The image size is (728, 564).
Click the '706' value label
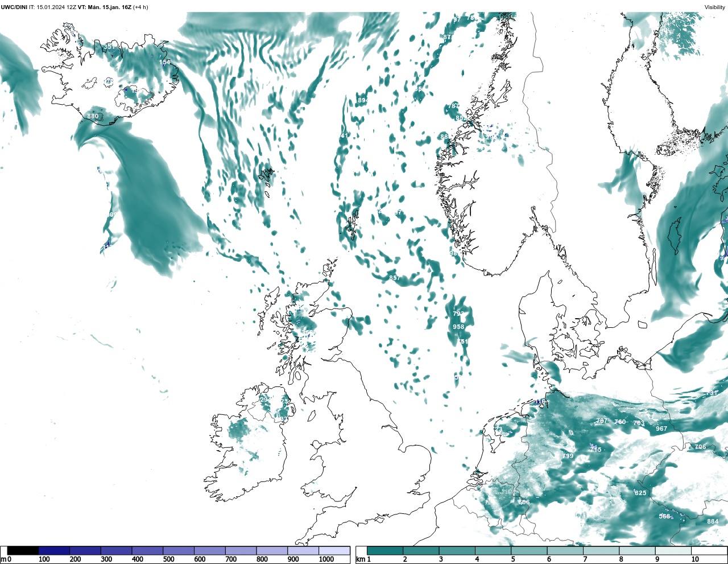coord(700,447)
